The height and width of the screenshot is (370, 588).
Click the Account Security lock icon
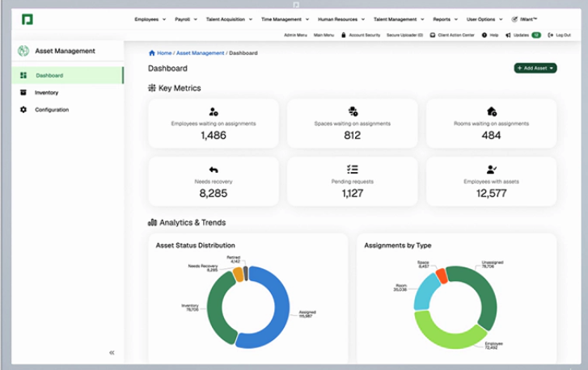(343, 35)
